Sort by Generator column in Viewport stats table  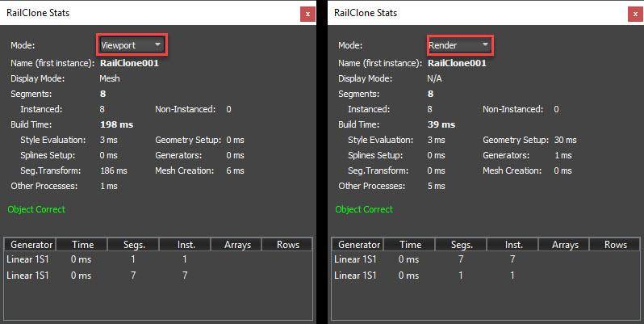[x=31, y=245]
